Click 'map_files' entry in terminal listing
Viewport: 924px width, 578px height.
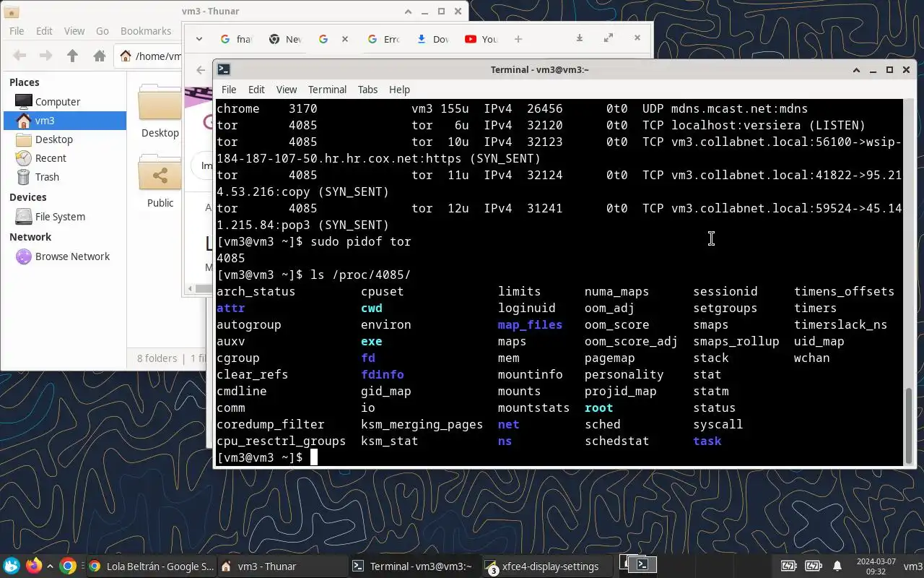point(530,324)
